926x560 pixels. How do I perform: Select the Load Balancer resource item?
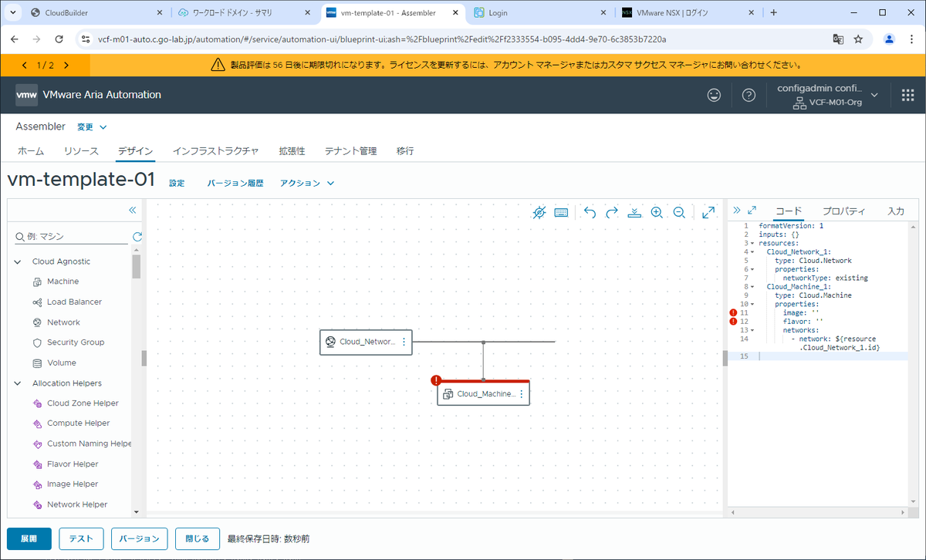click(x=74, y=302)
